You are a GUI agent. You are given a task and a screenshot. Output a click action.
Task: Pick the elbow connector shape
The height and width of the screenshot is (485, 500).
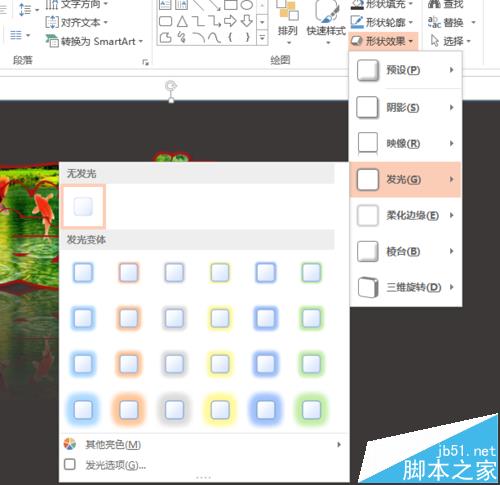coord(199,22)
